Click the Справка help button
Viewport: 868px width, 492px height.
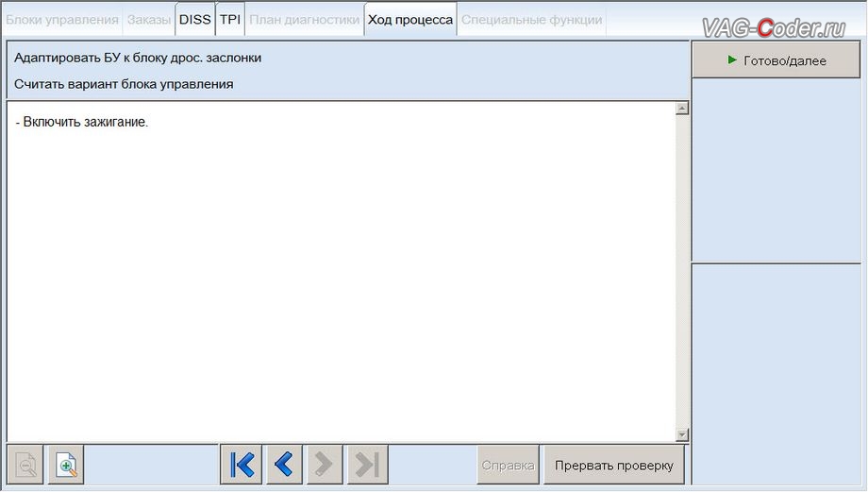[508, 465]
